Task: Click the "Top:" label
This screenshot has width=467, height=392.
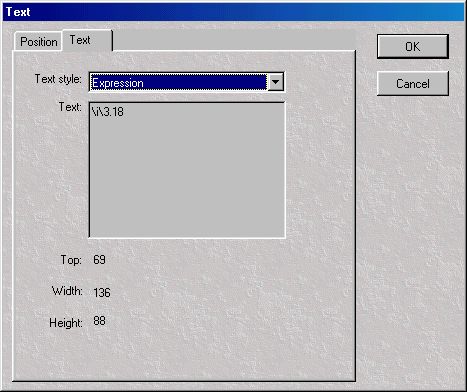Action: click(71, 260)
